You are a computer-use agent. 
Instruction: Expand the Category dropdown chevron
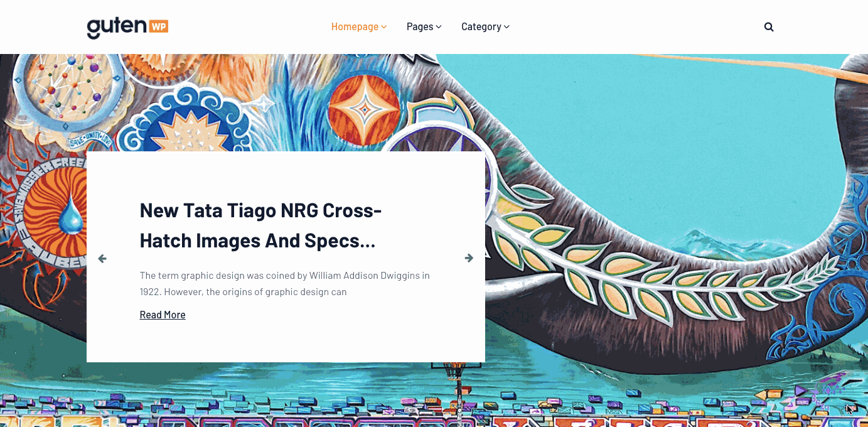tap(506, 27)
